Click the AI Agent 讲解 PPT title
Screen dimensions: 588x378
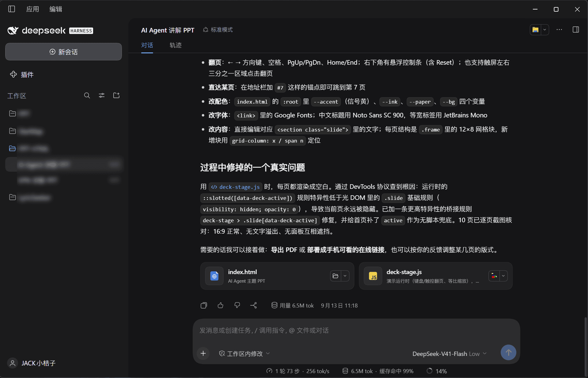tap(168, 30)
